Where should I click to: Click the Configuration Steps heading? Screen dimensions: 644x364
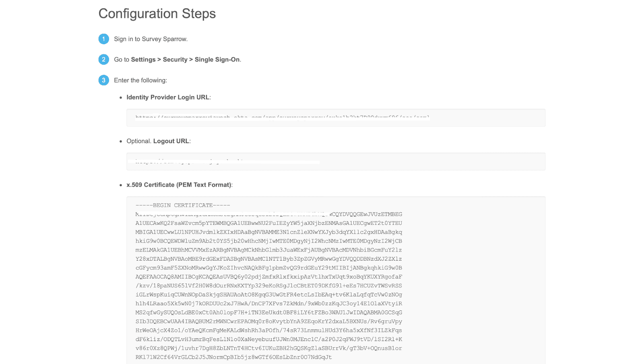[157, 14]
